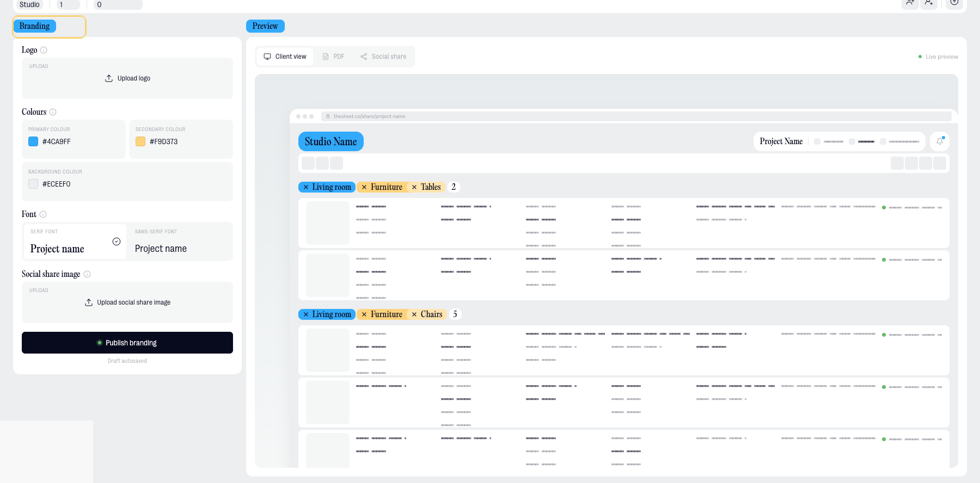This screenshot has height=483, width=980.
Task: Open the background colour swatch picker
Action: point(33,184)
